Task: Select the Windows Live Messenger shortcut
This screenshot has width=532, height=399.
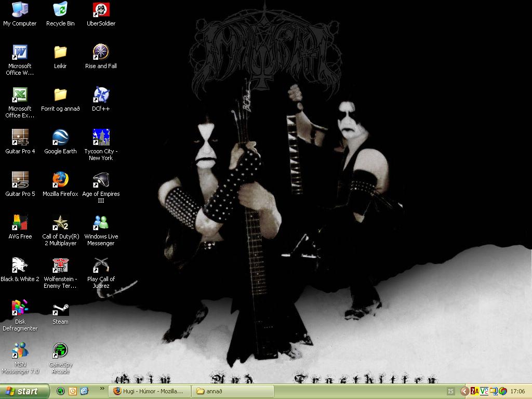Action: pos(101,231)
